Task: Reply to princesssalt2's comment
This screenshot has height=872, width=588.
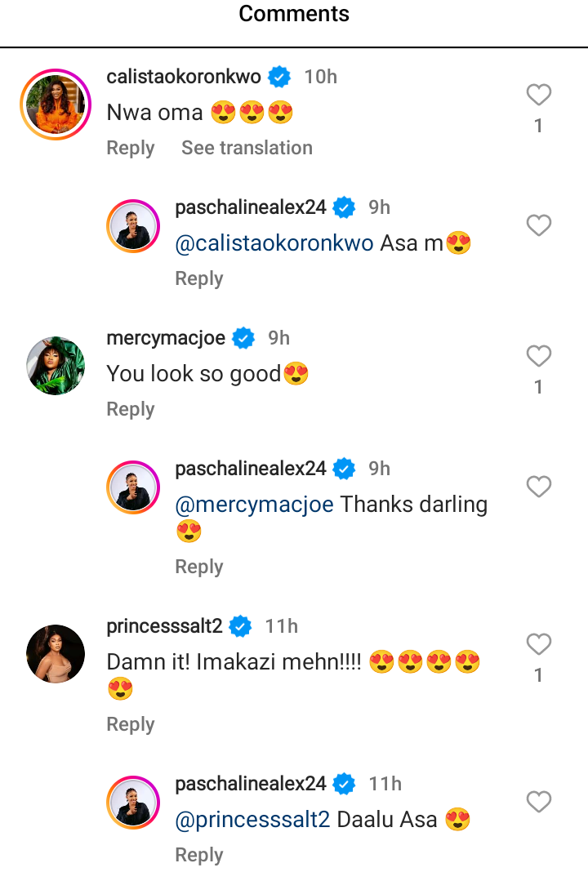Action: [131, 724]
